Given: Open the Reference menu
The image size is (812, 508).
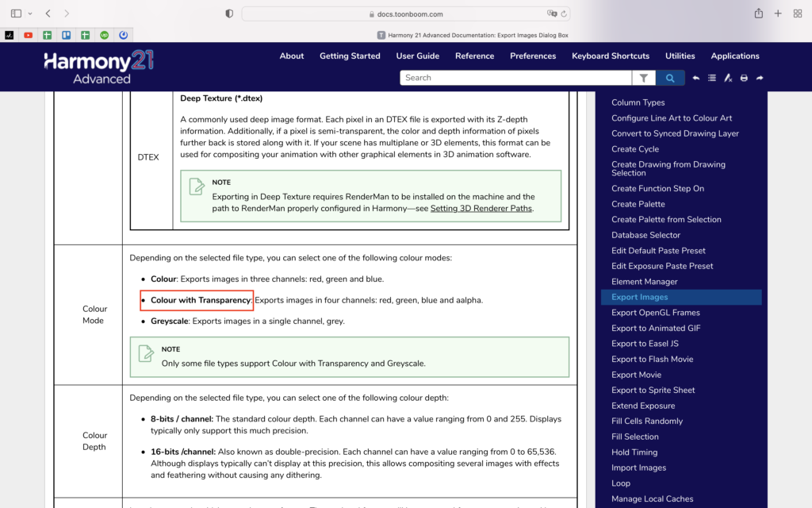Looking at the screenshot, I should pos(474,56).
